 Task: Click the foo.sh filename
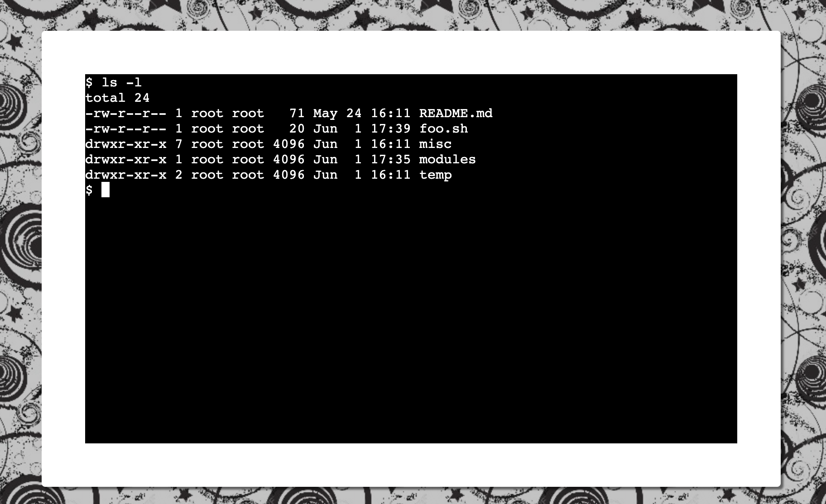pos(443,128)
